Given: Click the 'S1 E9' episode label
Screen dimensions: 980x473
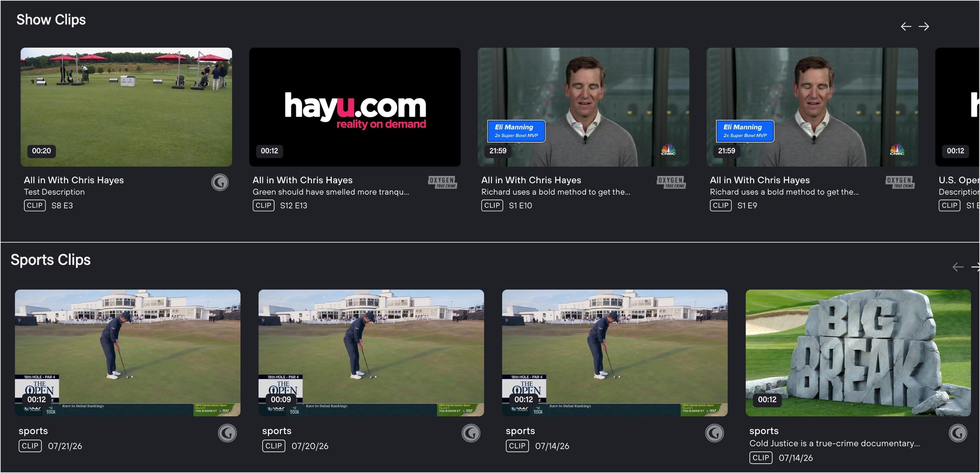Looking at the screenshot, I should click(747, 205).
